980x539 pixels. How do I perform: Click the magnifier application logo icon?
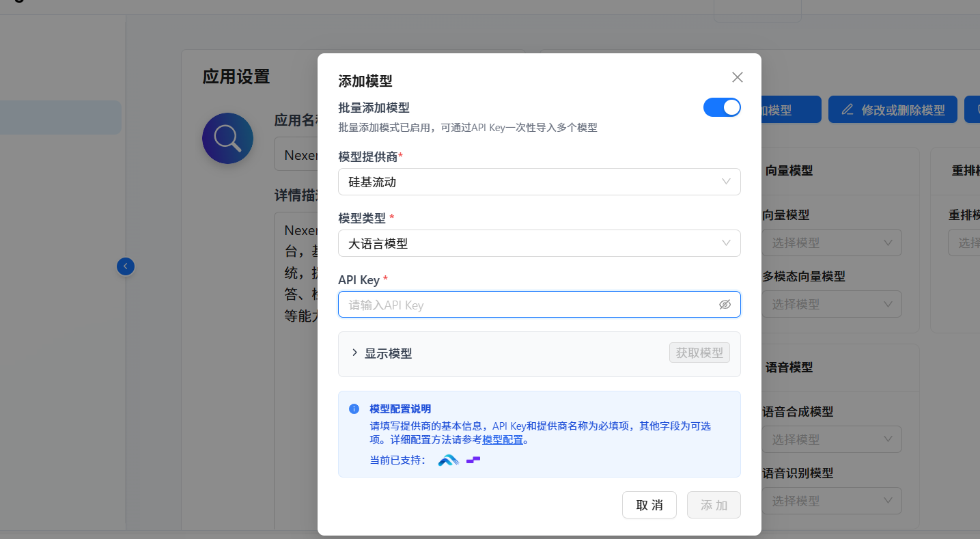(227, 138)
